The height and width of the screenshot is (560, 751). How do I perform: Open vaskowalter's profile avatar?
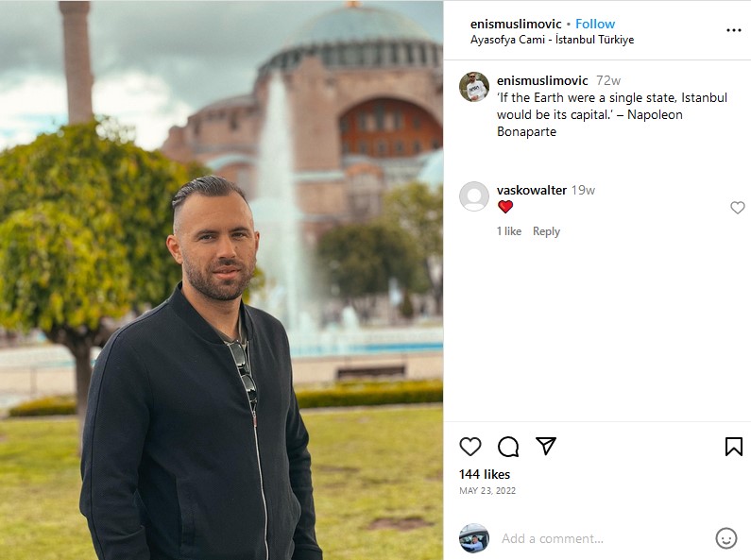pos(473,196)
